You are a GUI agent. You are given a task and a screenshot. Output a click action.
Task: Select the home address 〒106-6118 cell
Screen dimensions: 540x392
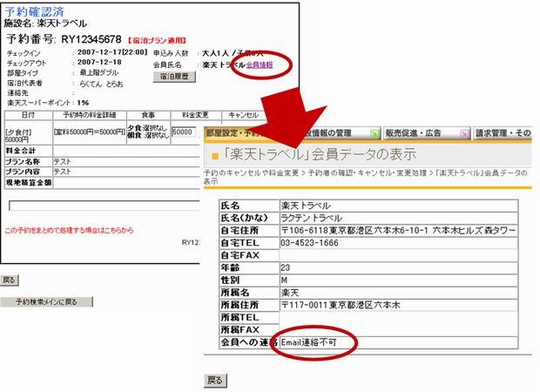[x=399, y=231]
